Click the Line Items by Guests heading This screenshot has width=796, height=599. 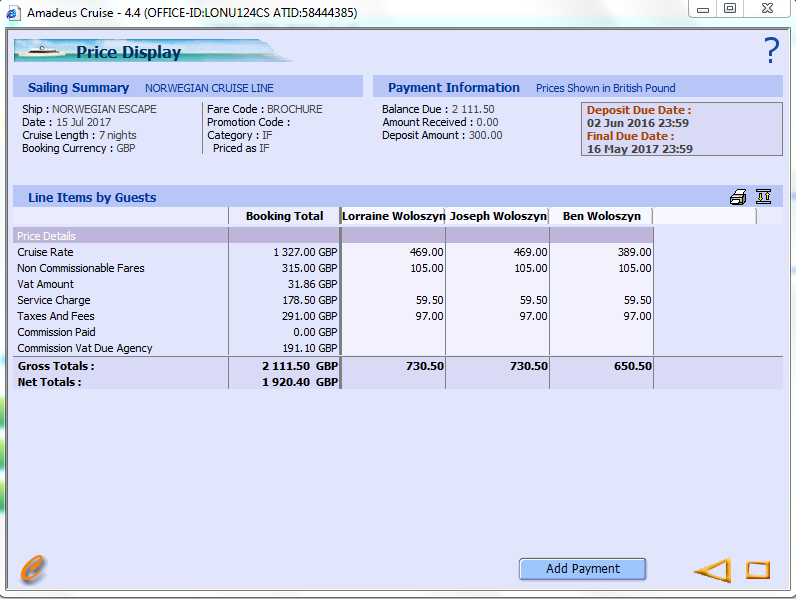(92, 197)
